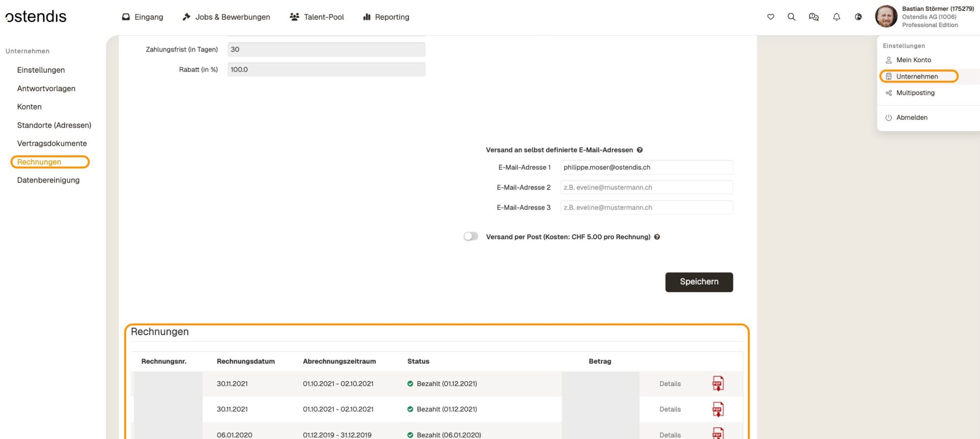Click the E-Mail-Adresse 2 input field
Image resolution: width=980 pixels, height=439 pixels.
pyautogui.click(x=646, y=188)
